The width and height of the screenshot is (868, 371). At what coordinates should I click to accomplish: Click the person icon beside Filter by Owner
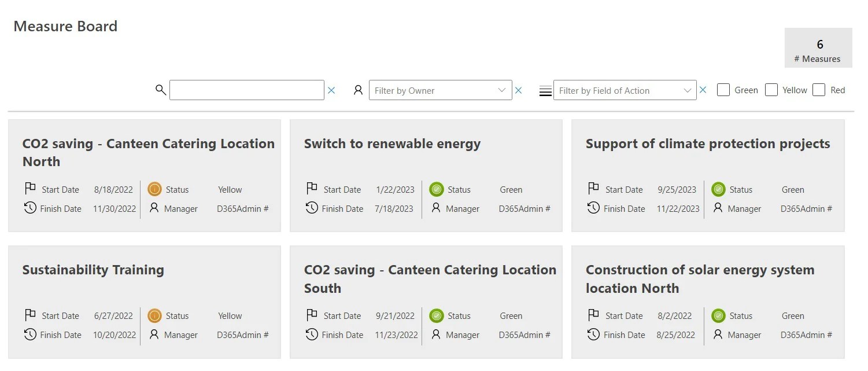click(x=358, y=90)
